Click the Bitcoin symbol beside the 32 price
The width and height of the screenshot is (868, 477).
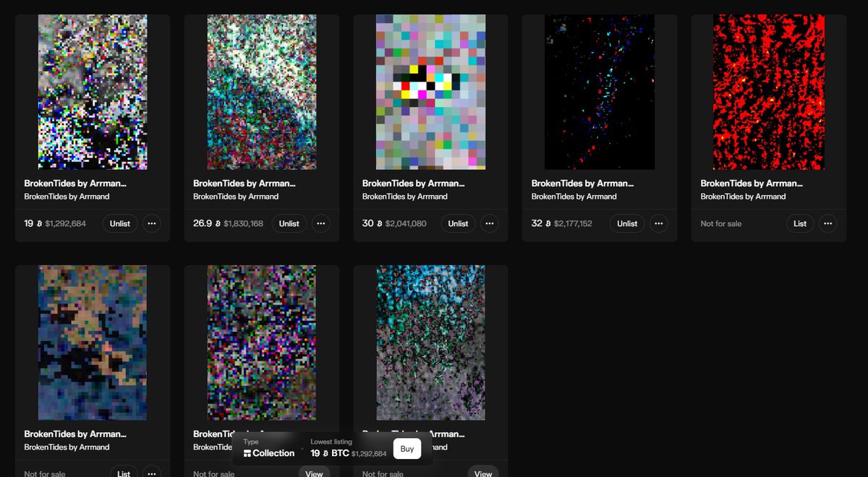(548, 223)
